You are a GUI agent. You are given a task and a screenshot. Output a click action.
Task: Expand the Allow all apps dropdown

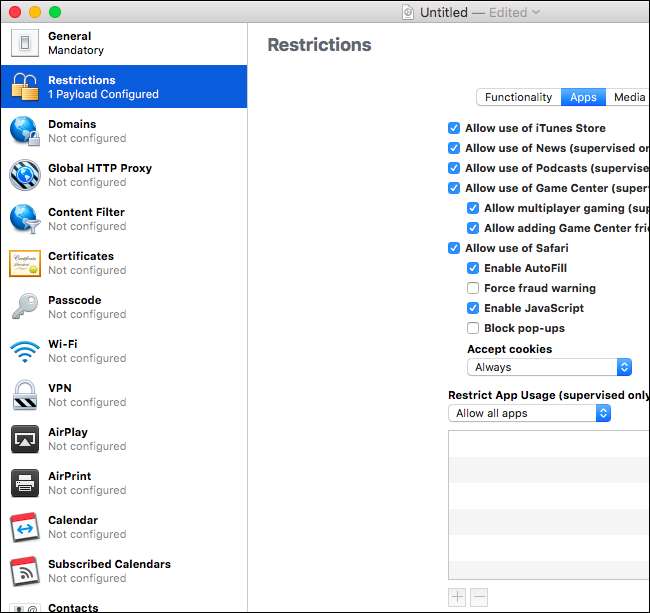pyautogui.click(x=529, y=413)
